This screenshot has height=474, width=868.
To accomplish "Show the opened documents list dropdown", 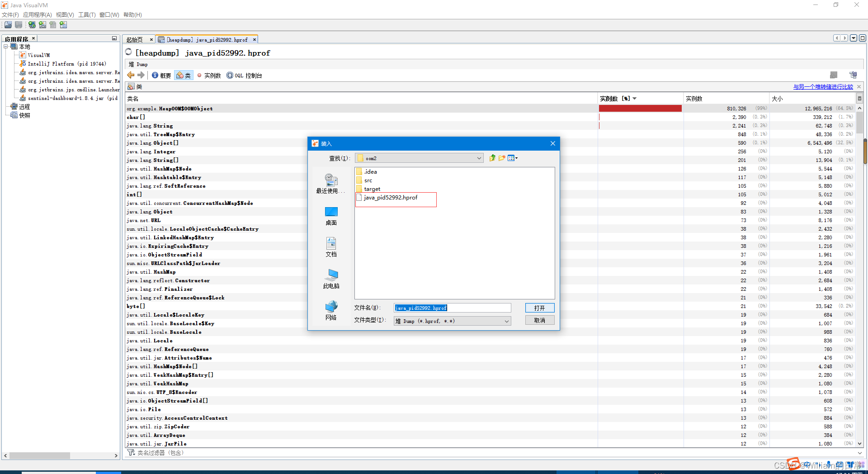I will (x=854, y=38).
